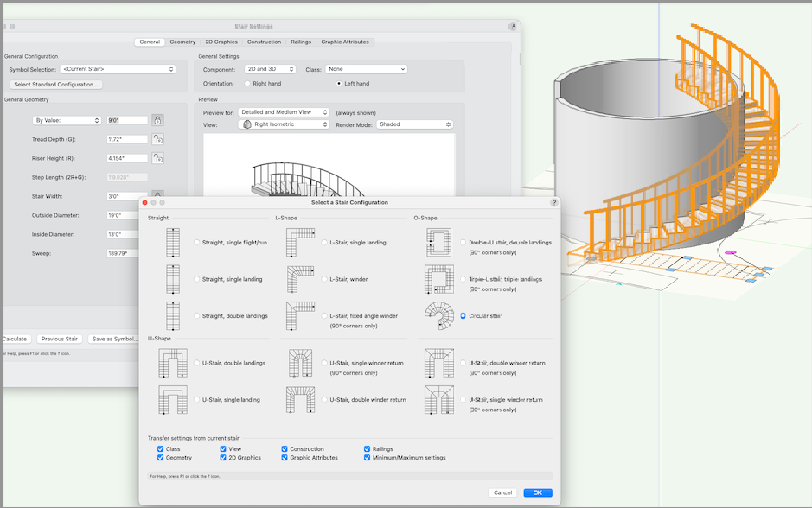
Task: Click the help question mark in Select a Stair Configuration
Action: click(x=554, y=202)
